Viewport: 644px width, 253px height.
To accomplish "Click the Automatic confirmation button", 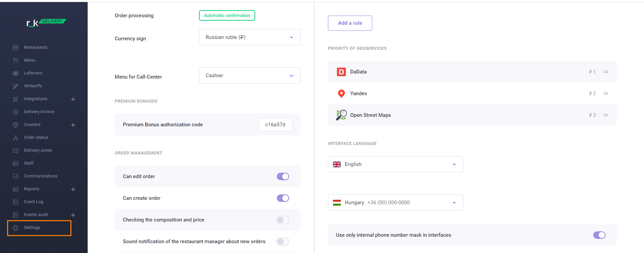I will [227, 16].
